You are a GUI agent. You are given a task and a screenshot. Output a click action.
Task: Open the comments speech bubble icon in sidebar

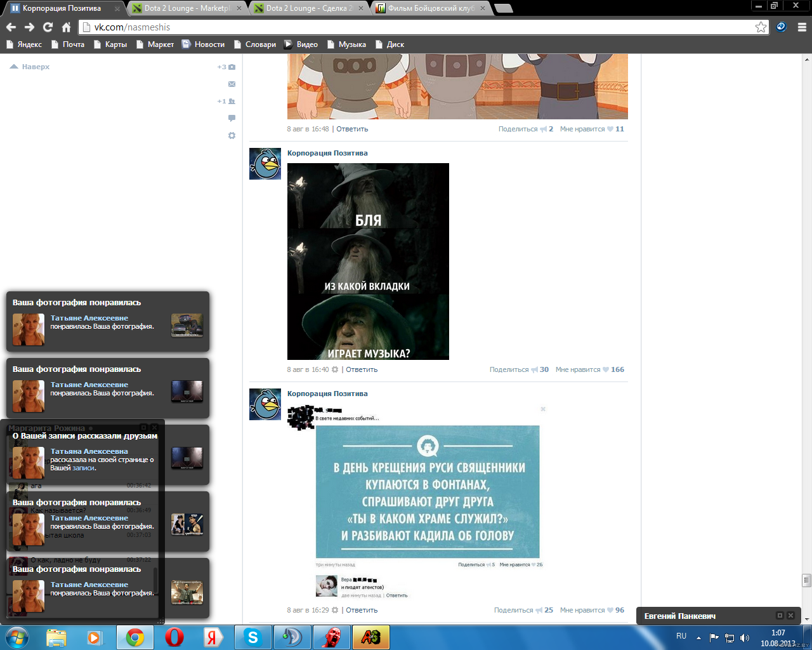pyautogui.click(x=232, y=118)
